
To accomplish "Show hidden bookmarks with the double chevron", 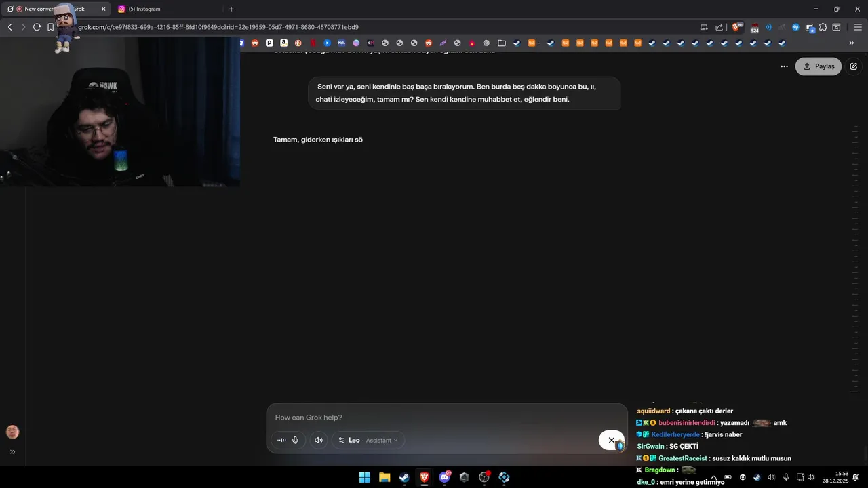I will coord(852,43).
